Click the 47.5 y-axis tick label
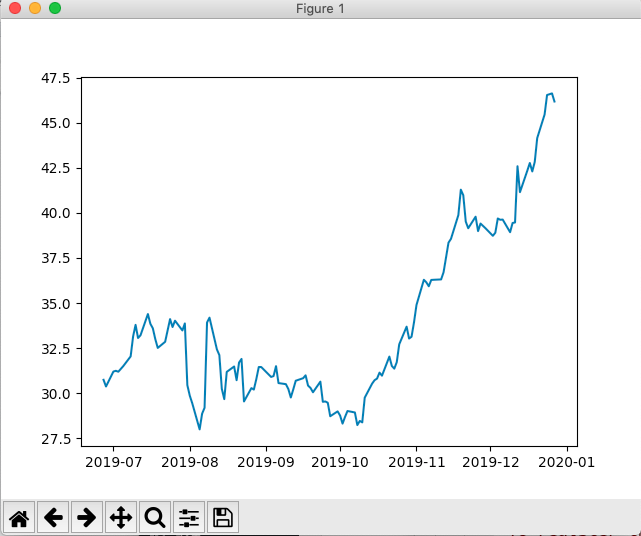 tap(56, 78)
